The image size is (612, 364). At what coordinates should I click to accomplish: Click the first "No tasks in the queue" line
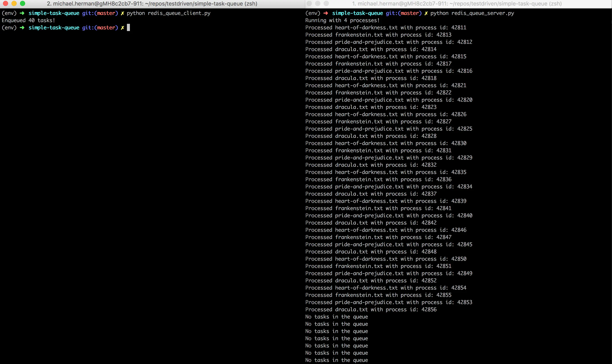coord(336,317)
